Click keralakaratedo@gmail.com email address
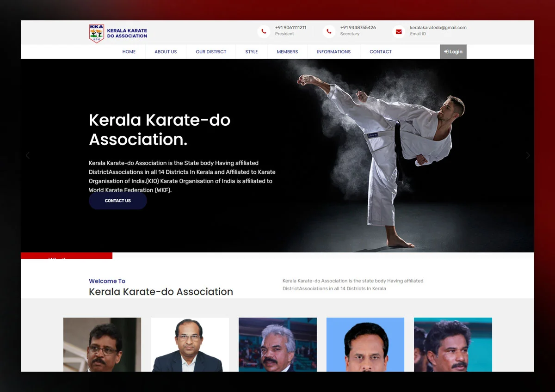This screenshot has width=555, height=392. (438, 28)
